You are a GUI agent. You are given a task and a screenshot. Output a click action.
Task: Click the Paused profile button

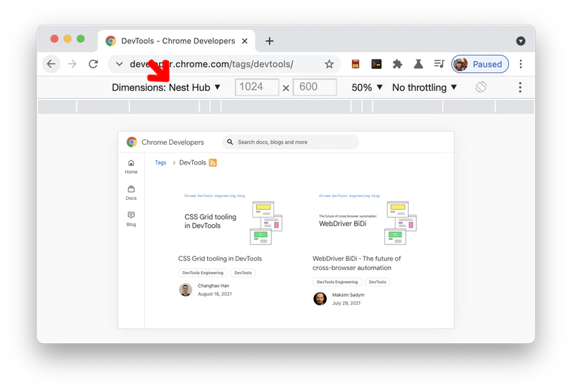pyautogui.click(x=480, y=64)
